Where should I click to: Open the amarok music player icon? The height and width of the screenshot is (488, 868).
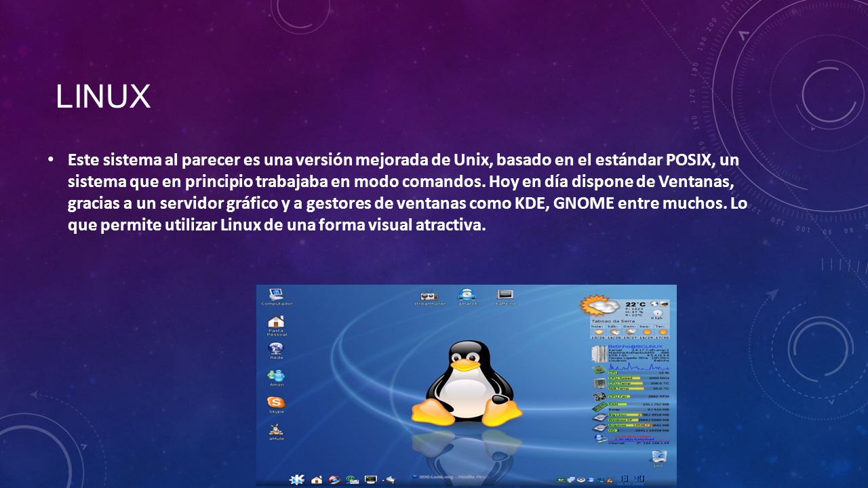[467, 297]
